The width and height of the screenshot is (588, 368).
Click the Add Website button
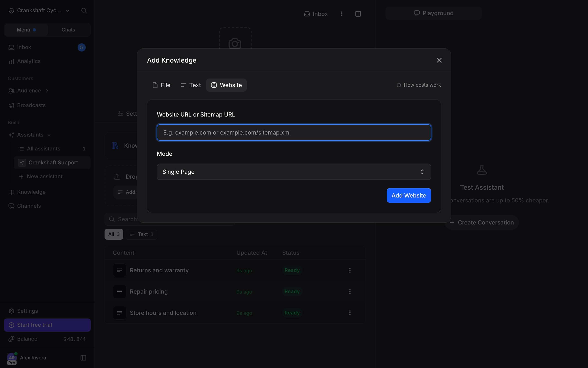click(409, 195)
